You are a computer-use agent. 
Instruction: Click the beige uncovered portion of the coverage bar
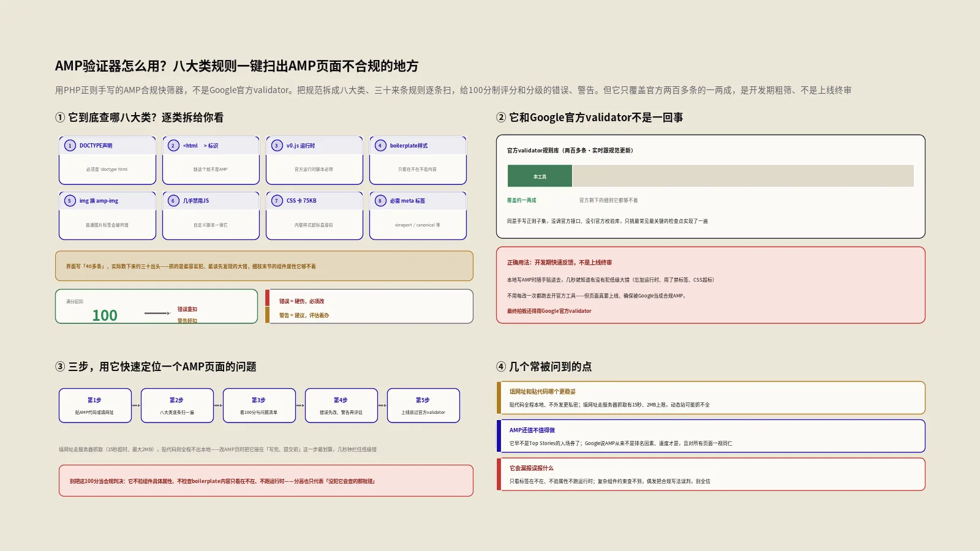point(743,176)
